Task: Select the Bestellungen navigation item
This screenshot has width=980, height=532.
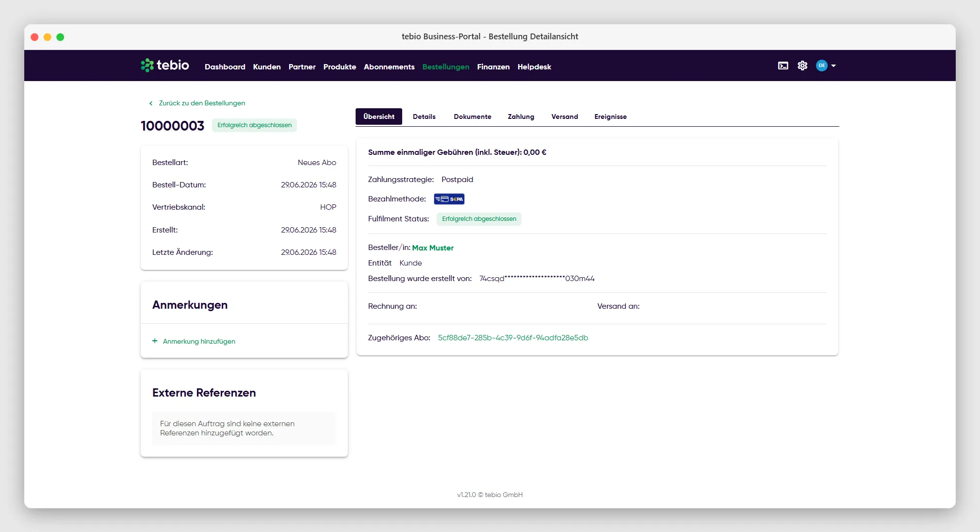Action: click(x=446, y=66)
